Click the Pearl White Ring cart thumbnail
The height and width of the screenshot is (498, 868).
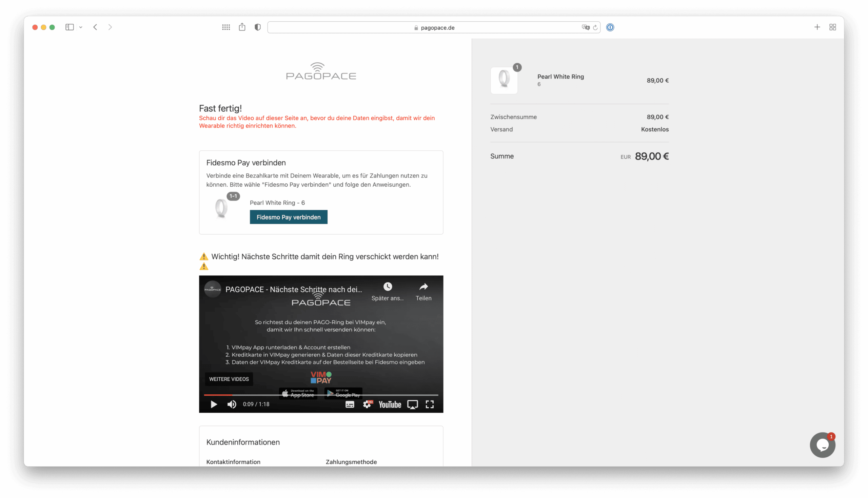tap(504, 80)
